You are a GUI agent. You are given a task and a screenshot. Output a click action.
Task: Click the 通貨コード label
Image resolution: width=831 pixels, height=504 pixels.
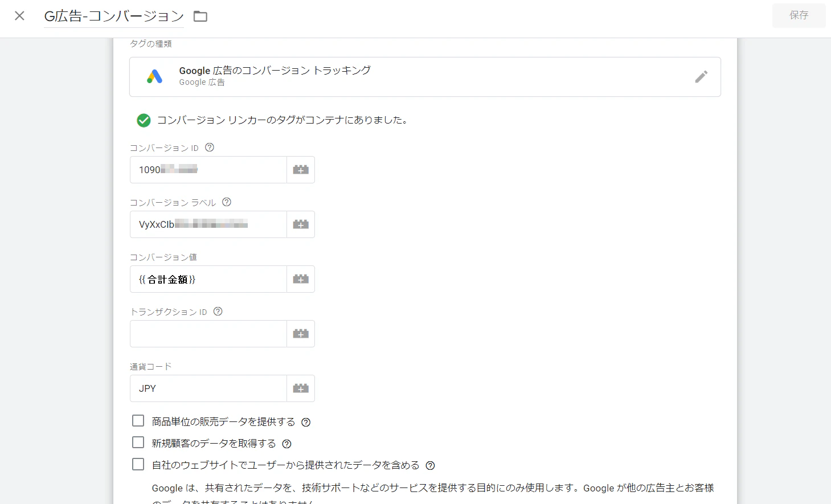[151, 367]
